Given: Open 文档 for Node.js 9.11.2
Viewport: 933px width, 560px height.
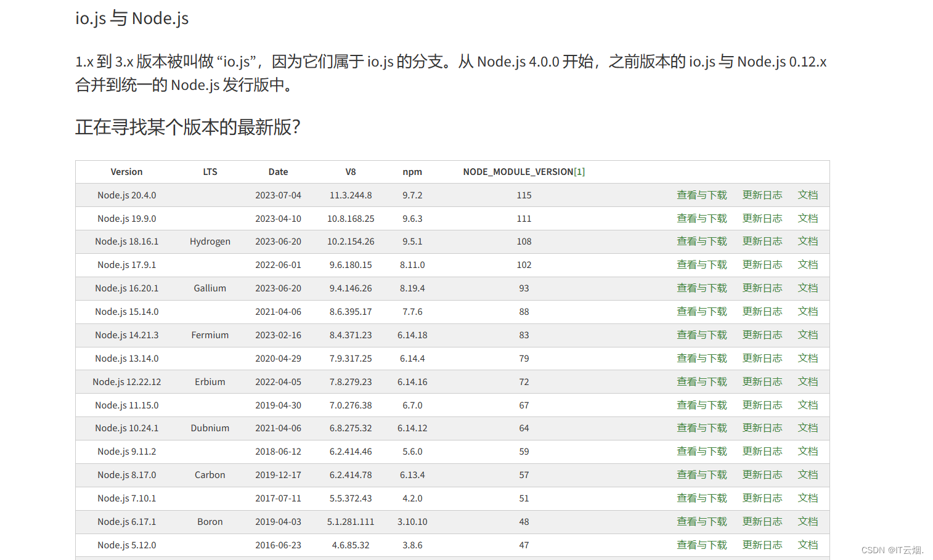Looking at the screenshot, I should [x=808, y=452].
